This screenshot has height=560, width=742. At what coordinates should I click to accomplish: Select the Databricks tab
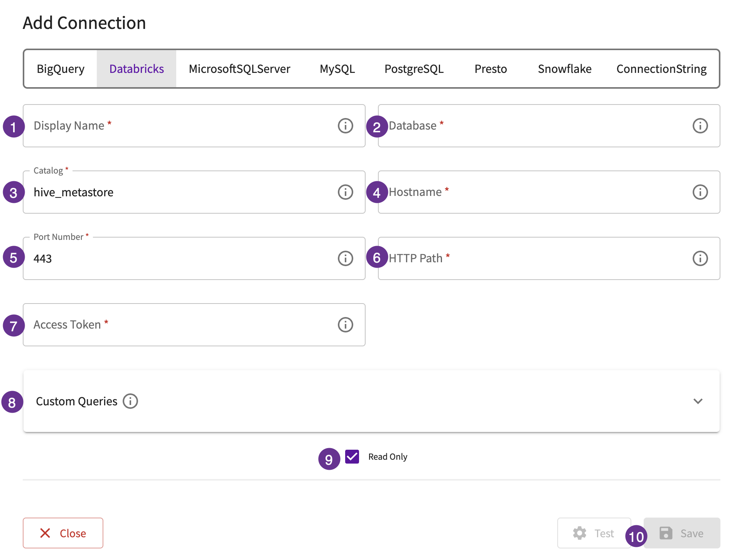[x=137, y=69]
